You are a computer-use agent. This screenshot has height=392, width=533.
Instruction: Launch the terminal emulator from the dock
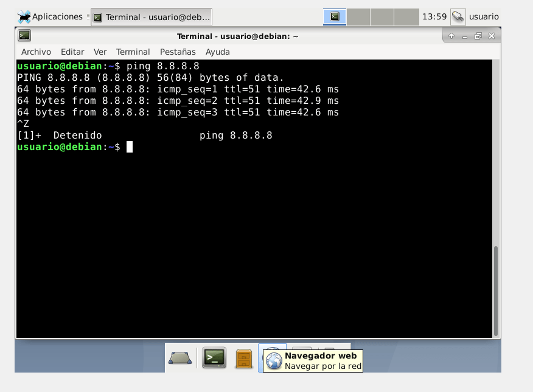click(214, 358)
